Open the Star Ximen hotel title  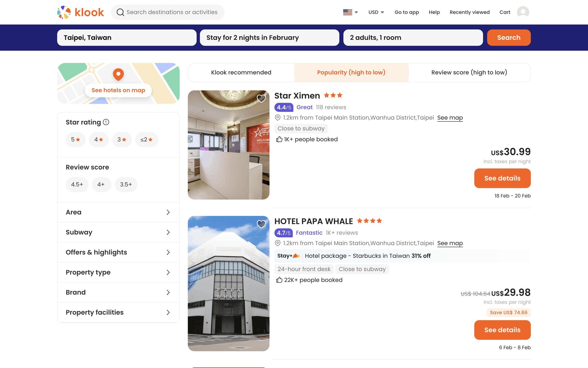297,96
